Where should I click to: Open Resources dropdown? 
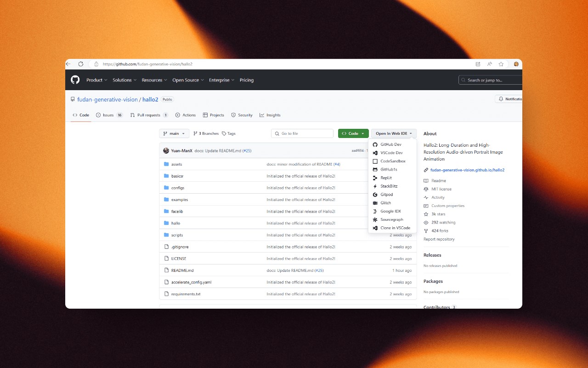(155, 80)
